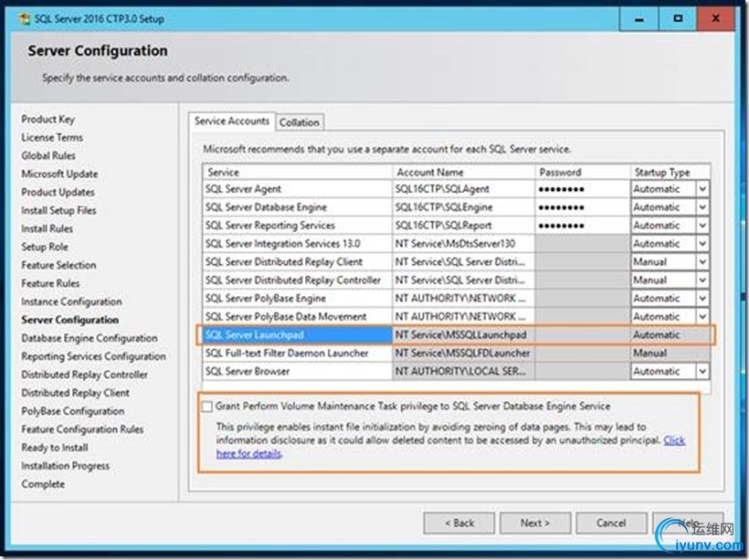Click License Terms step in sidebar
The height and width of the screenshot is (560, 749).
point(52,138)
